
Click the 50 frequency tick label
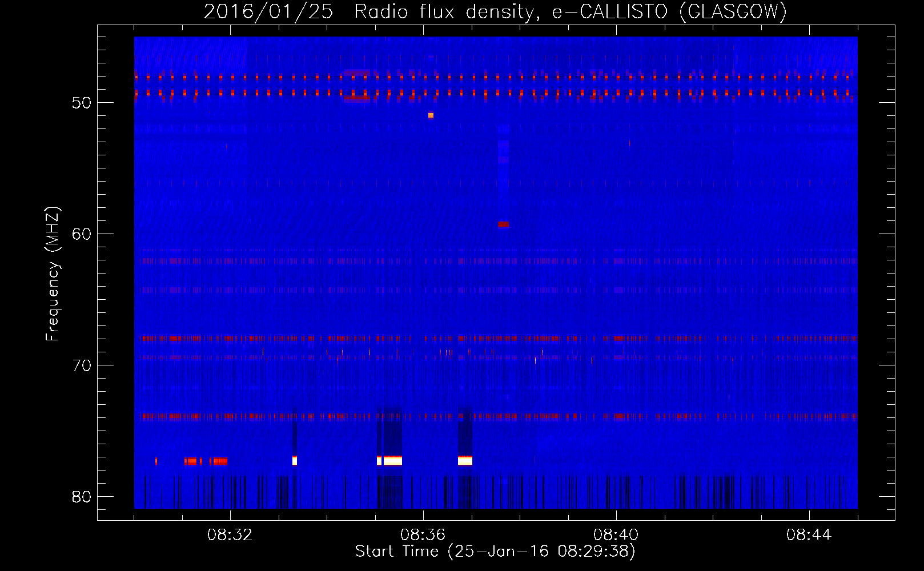pyautogui.click(x=82, y=103)
